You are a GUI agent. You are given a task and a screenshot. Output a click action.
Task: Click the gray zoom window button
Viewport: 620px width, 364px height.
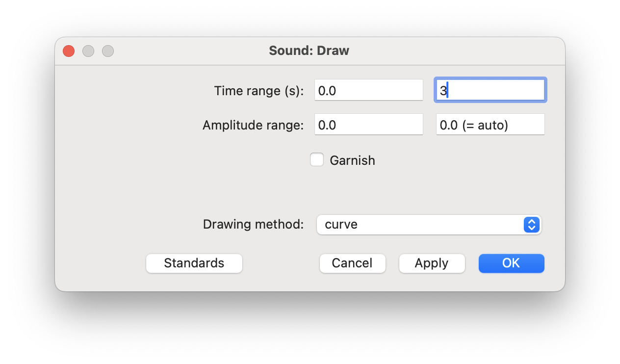pyautogui.click(x=108, y=51)
